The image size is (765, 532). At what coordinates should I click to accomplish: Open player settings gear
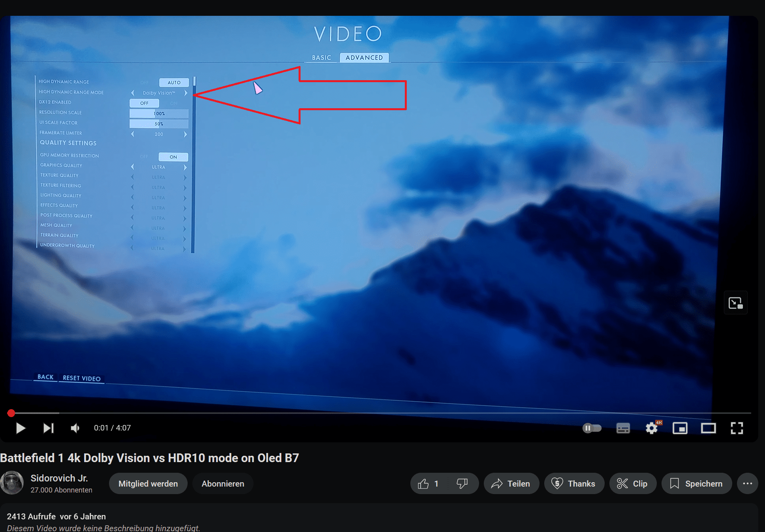(652, 428)
